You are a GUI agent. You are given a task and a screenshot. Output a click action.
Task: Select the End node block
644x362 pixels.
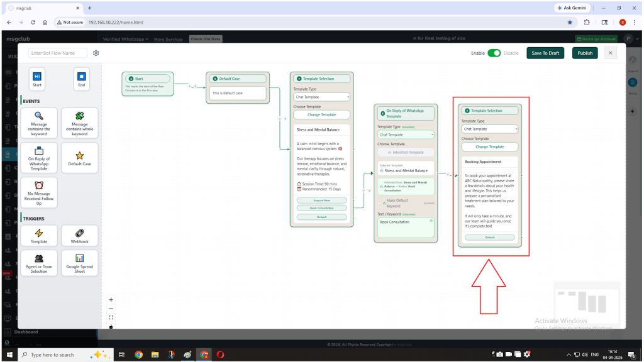[81, 79]
